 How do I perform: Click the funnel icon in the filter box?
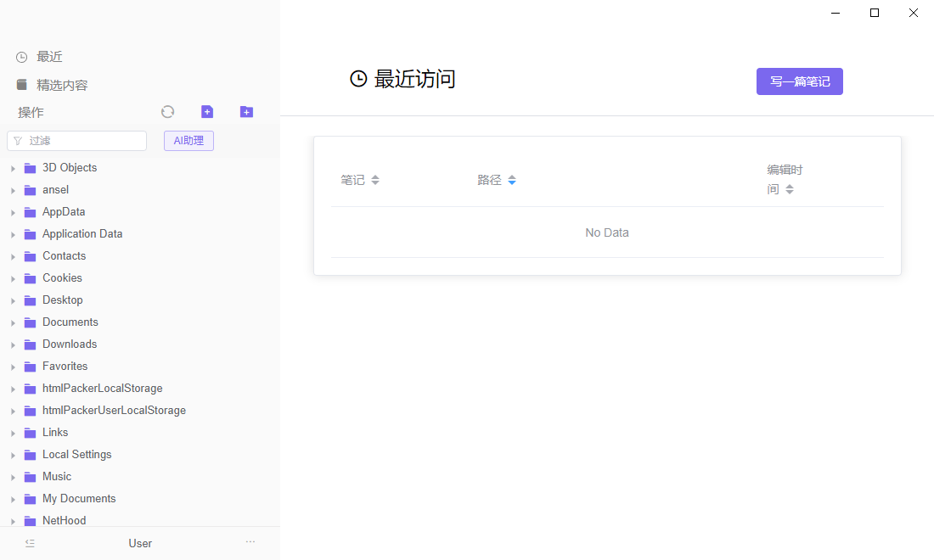19,140
